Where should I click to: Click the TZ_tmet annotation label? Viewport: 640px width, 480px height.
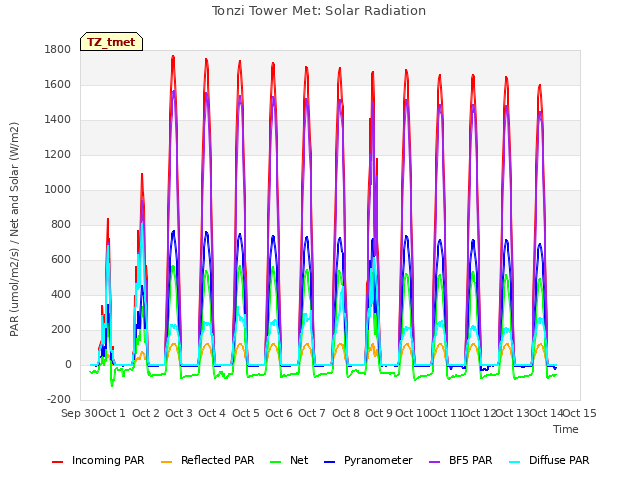[111, 42]
